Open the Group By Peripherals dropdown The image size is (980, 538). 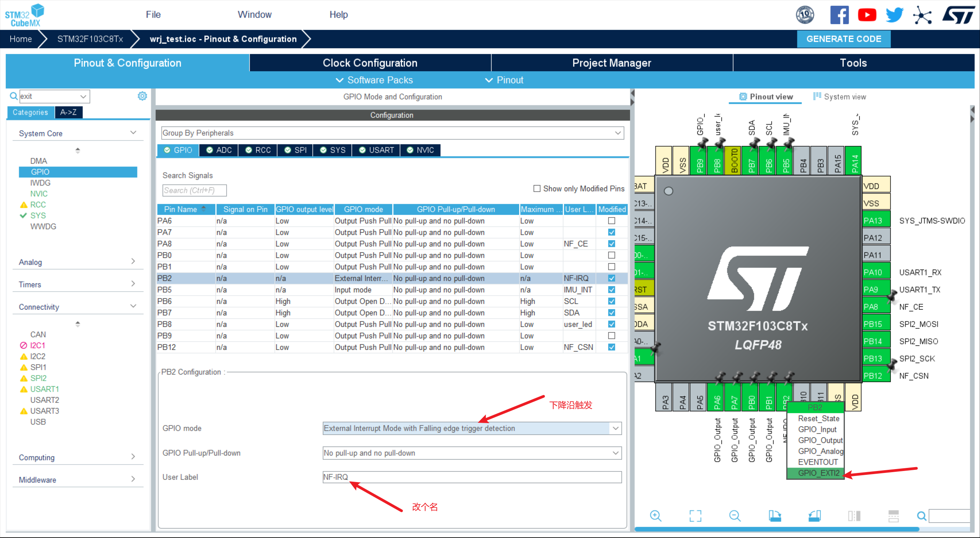click(x=392, y=133)
